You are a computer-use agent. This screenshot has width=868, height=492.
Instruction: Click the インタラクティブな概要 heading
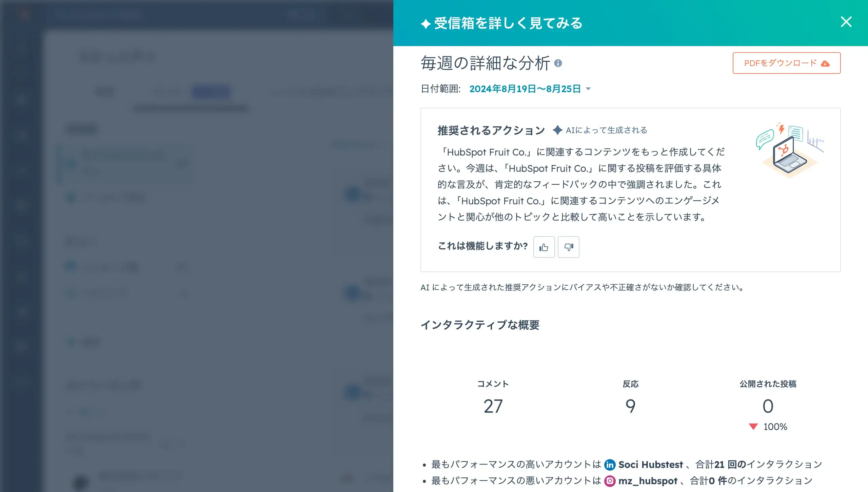[480, 325]
